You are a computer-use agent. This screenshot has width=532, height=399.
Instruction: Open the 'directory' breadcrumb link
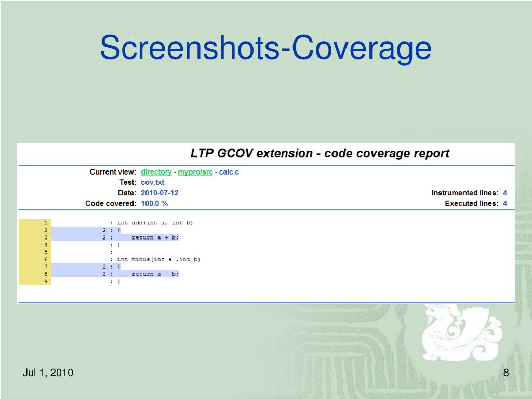click(x=156, y=172)
